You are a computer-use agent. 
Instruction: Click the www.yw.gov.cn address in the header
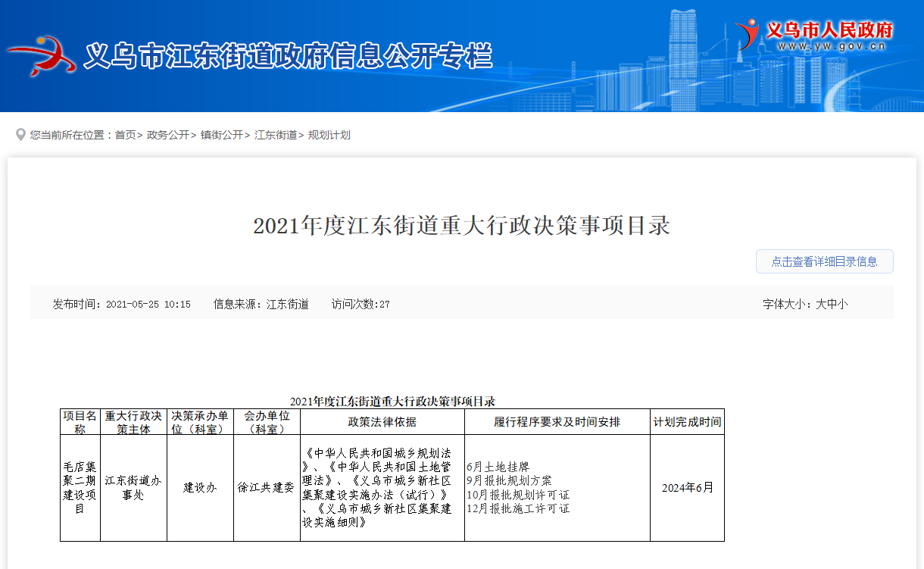[831, 47]
